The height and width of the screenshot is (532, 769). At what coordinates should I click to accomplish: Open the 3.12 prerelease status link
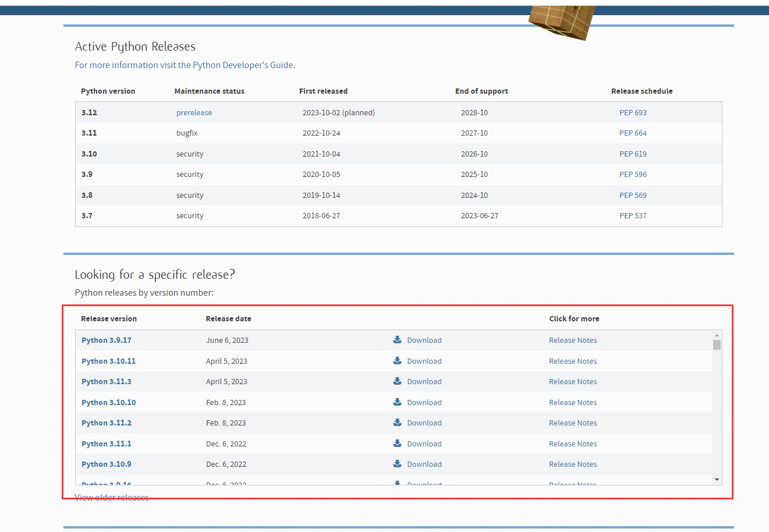(194, 112)
